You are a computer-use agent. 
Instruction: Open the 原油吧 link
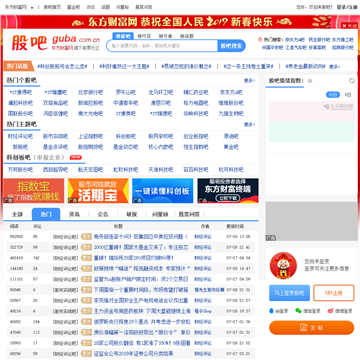[x=231, y=136]
